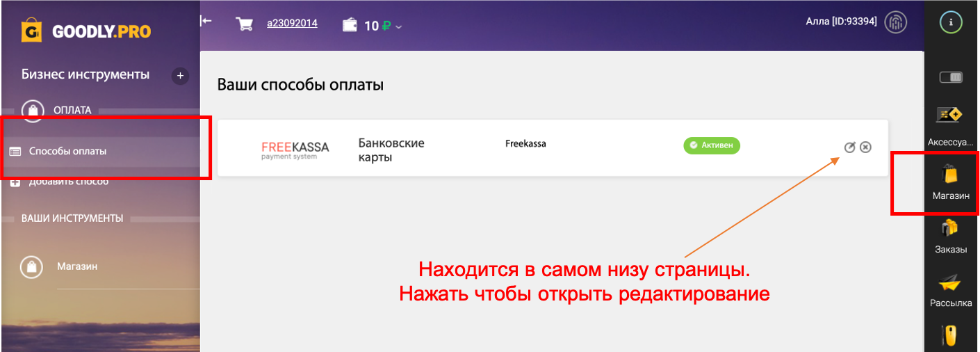Click the yellow mouse icon at bottom right
This screenshot has height=352, width=980.
click(x=949, y=337)
